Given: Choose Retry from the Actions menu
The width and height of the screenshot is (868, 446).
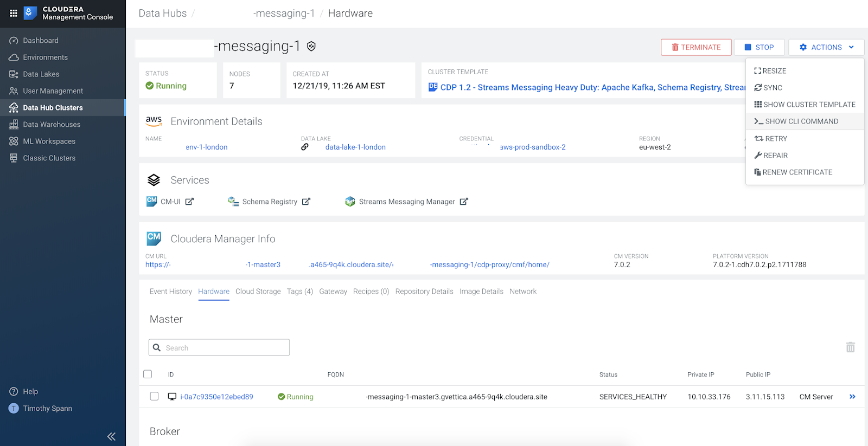Looking at the screenshot, I should coord(805,139).
